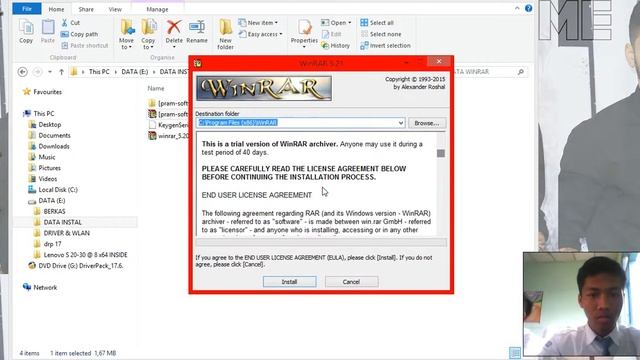
Task: Click Copy path in the clipboard group
Action: point(80,34)
